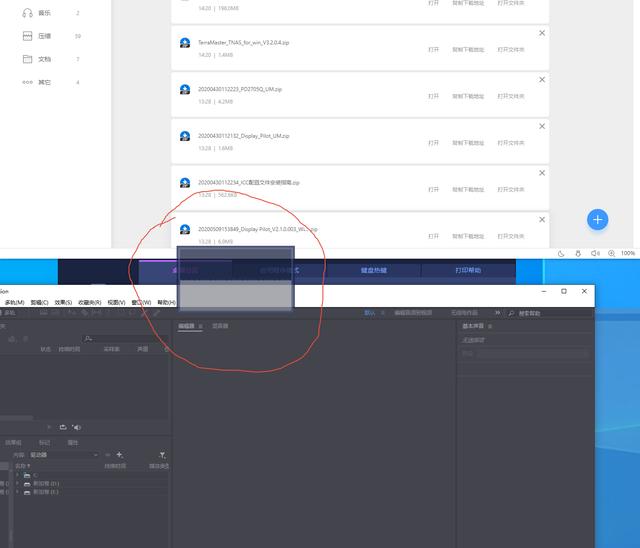Open the 帮助(H) menu in Audition
Image resolution: width=640 pixels, height=548 pixels.
pyautogui.click(x=167, y=302)
